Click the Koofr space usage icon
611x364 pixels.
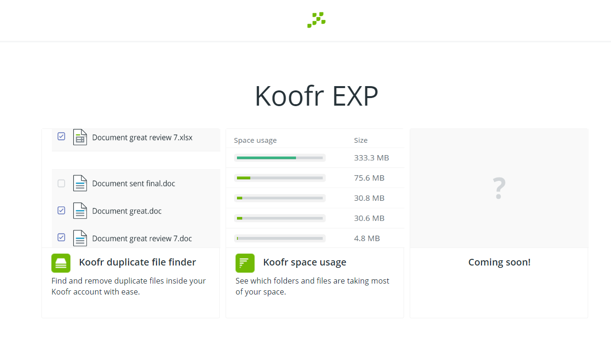(x=244, y=262)
